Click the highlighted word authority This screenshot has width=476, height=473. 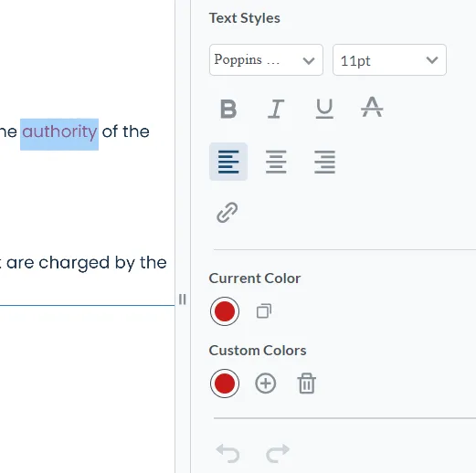tap(59, 131)
